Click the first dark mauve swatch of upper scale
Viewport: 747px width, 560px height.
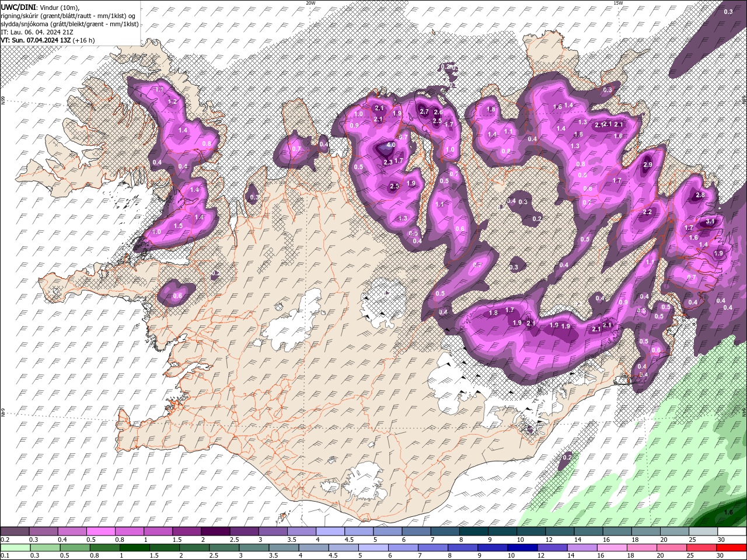15,531
